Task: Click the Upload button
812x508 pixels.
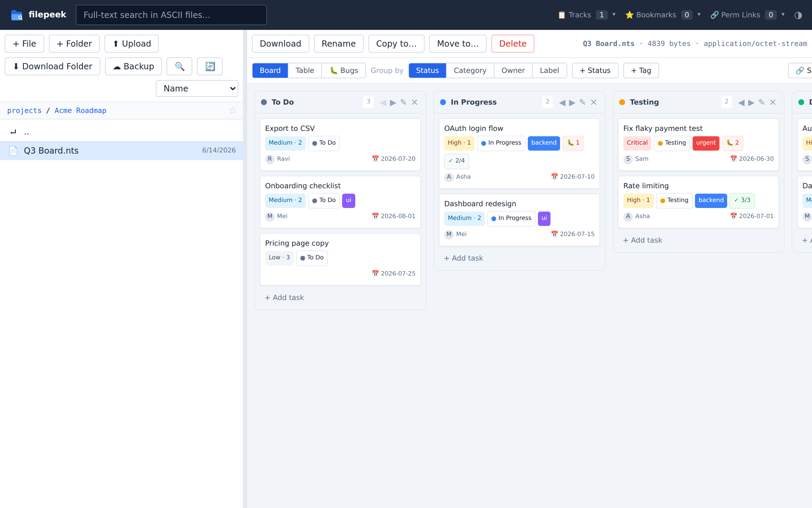Action: [132, 44]
